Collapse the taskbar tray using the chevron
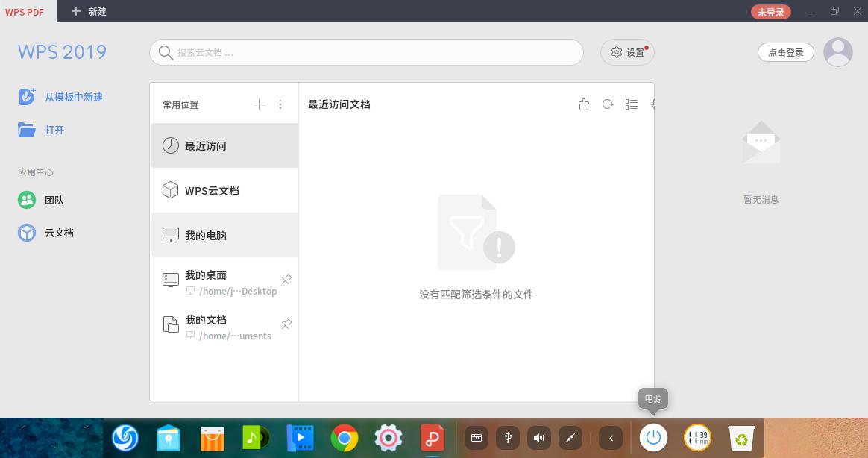Viewport: 868px width, 458px height. (x=611, y=438)
